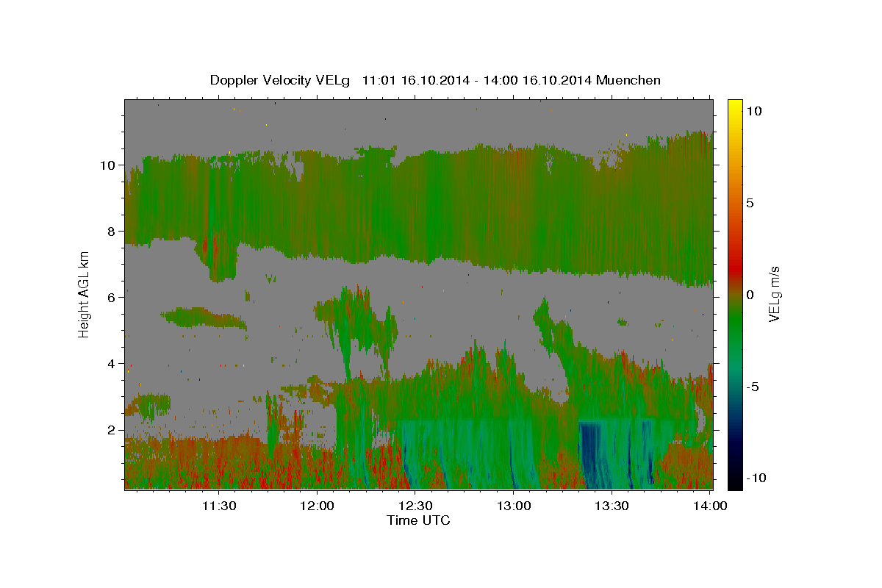The width and height of the screenshot is (882, 588).
Task: Click the small cloud patch near 5.5 km at 11:20
Action: click(x=204, y=318)
